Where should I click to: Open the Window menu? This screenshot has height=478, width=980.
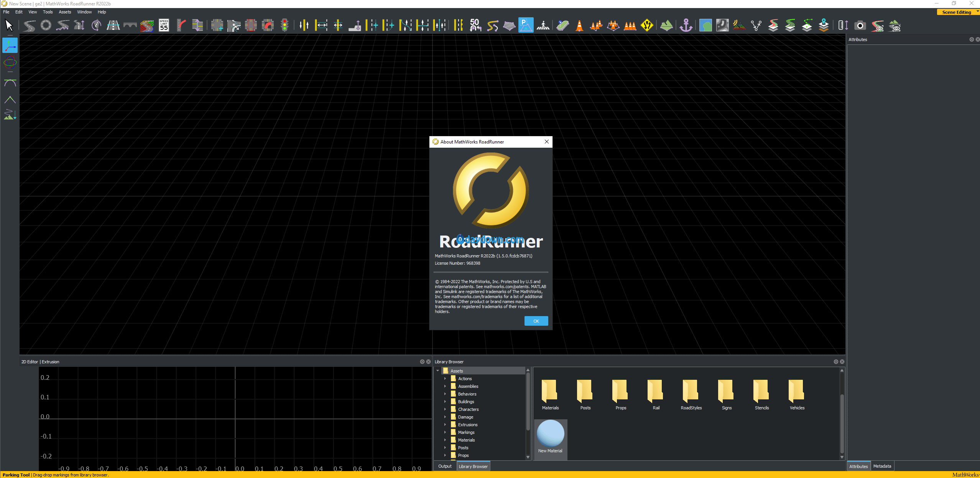(84, 12)
